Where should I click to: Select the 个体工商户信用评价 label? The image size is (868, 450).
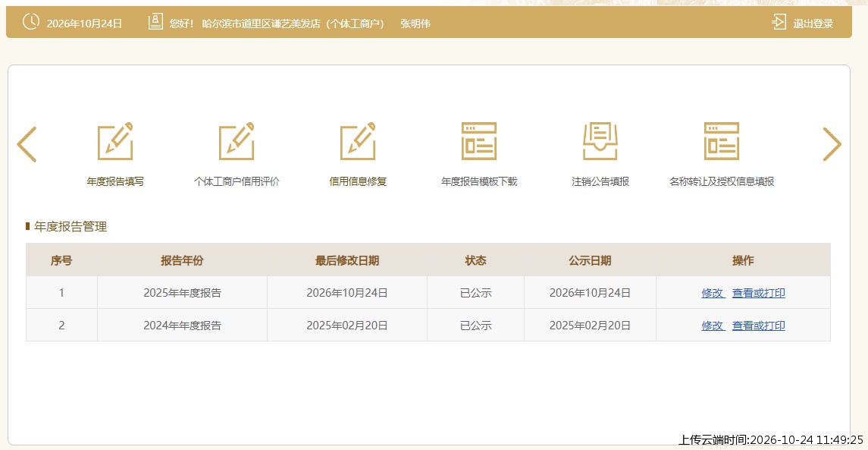coord(237,182)
